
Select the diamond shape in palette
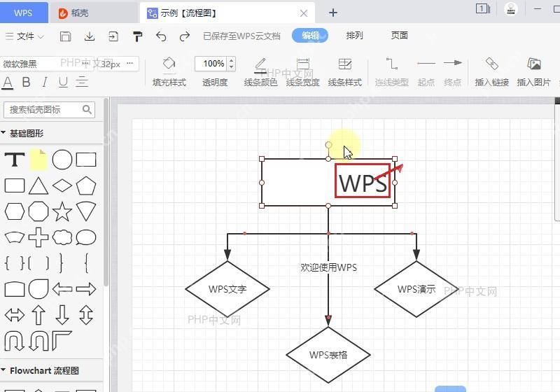click(x=62, y=185)
